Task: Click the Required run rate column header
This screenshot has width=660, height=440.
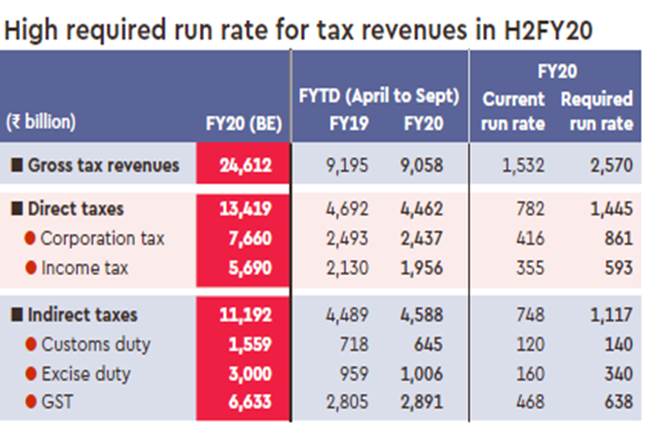Action: click(597, 111)
